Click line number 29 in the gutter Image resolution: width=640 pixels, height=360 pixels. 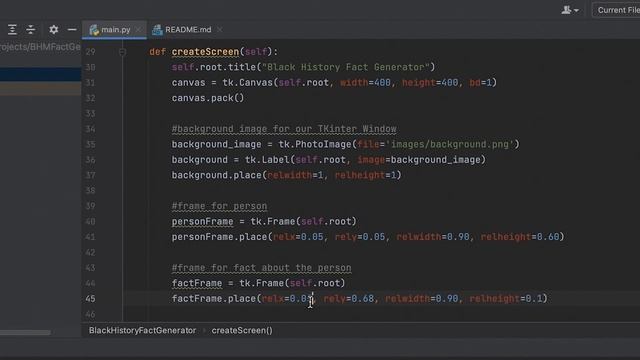point(90,52)
